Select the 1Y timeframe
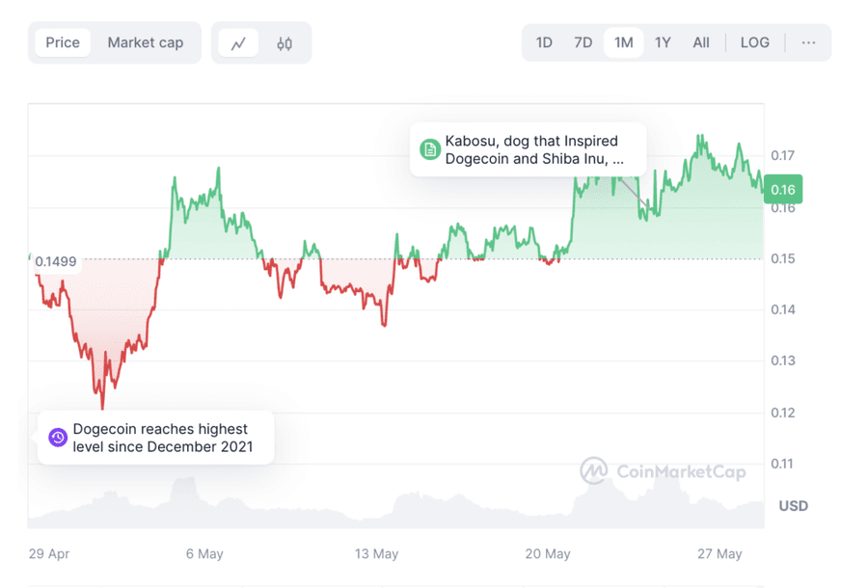868x588 pixels. click(x=663, y=42)
